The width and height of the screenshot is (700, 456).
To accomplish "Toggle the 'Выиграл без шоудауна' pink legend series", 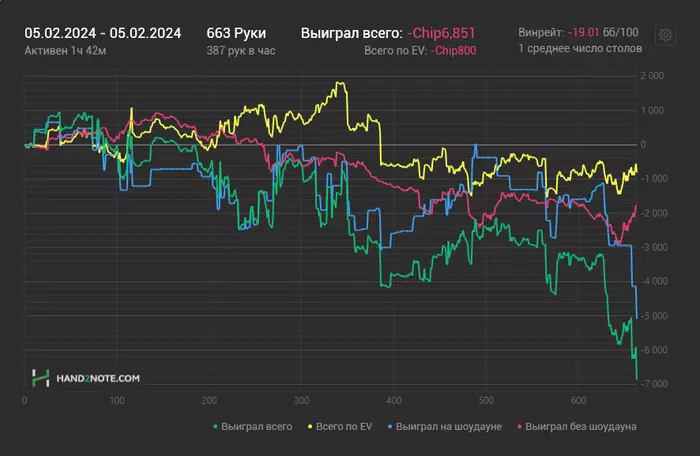I will (576, 427).
